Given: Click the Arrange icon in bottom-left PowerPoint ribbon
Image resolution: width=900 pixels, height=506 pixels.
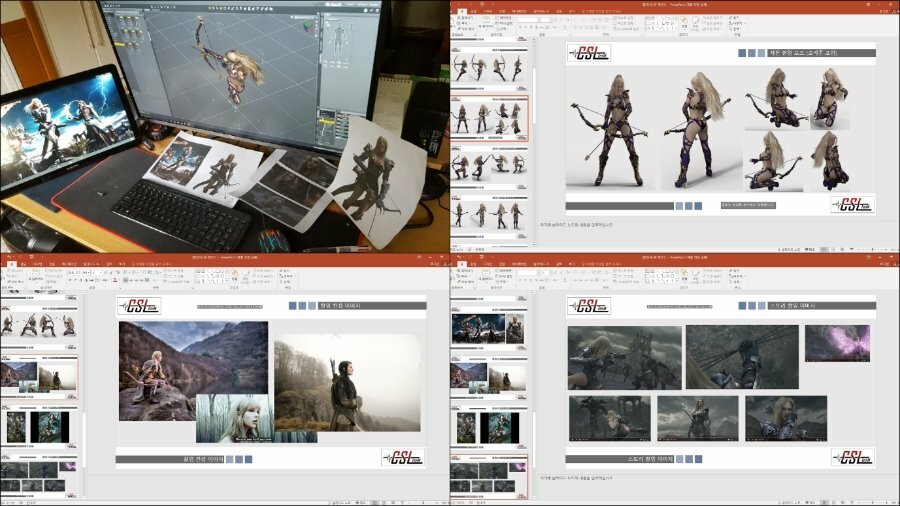Looking at the screenshot, I should pyautogui.click(x=234, y=277).
